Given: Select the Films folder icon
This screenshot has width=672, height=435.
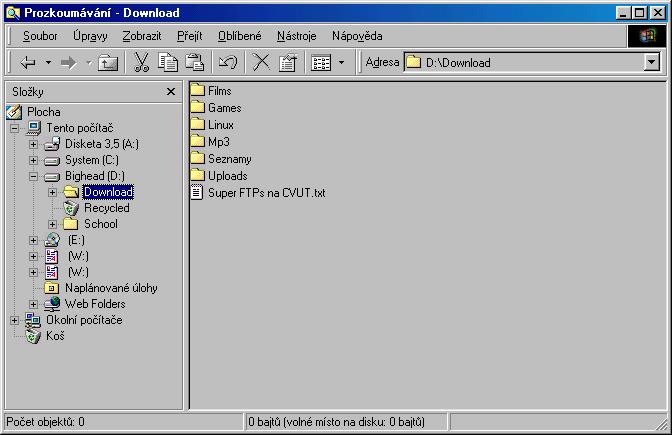Looking at the screenshot, I should pos(198,90).
